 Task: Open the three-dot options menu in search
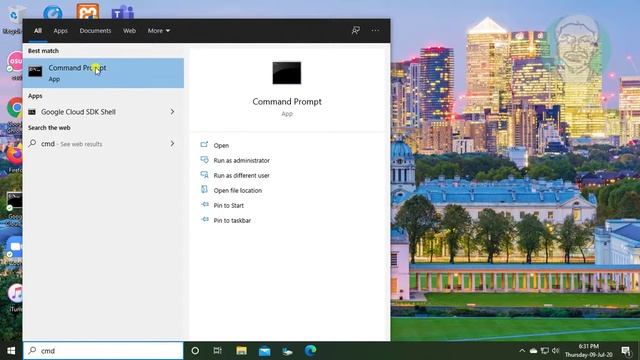375,30
